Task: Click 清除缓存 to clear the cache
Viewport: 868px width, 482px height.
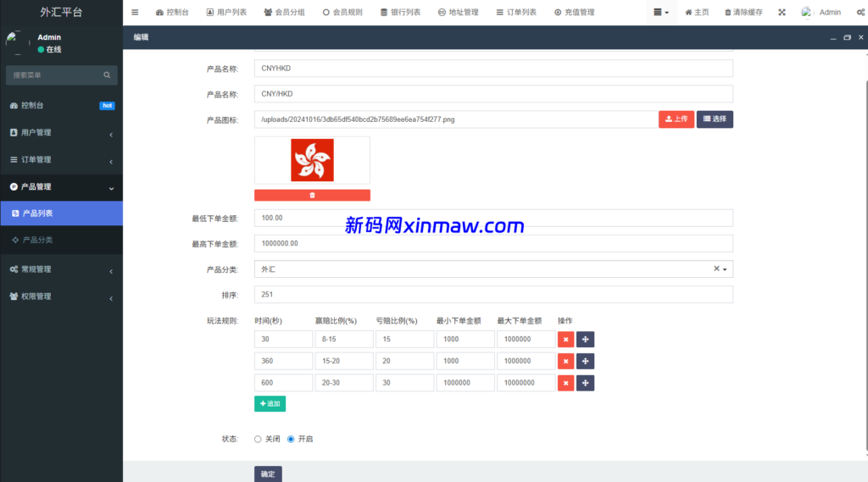Action: click(x=744, y=12)
